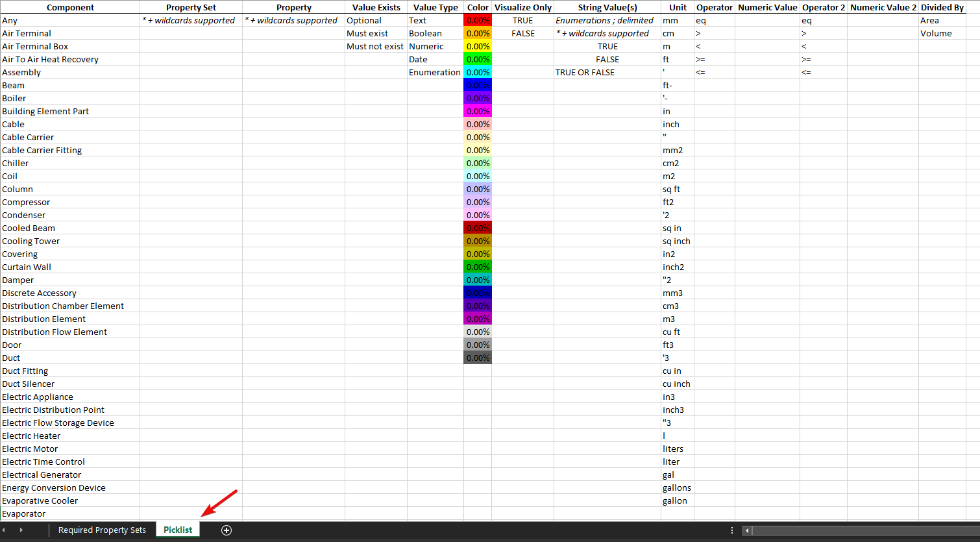Select the Boiler component cell
The image size is (980, 542).
tap(70, 98)
